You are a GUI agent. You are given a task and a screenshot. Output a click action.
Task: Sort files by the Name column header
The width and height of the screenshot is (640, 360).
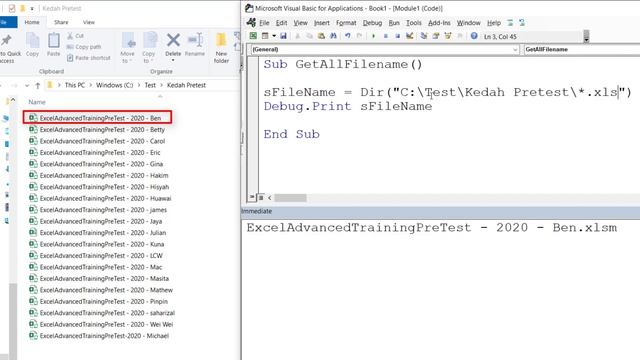(x=37, y=102)
